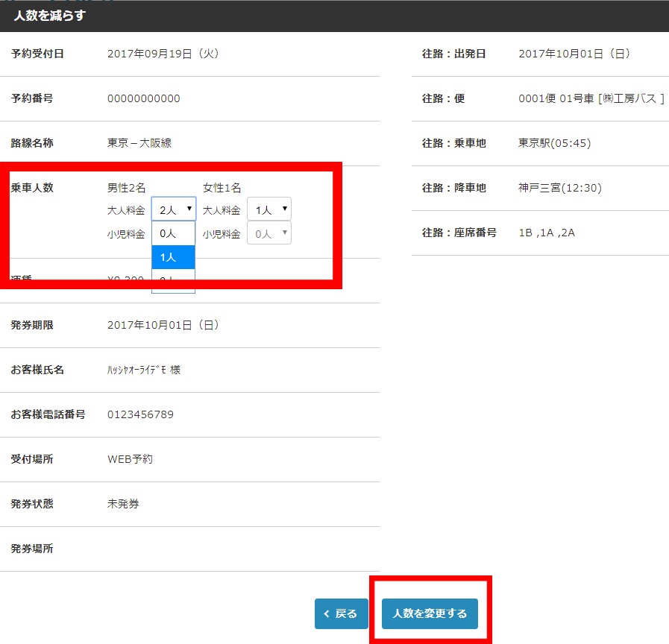Click the WEB予約 reception place value
The image size is (669, 644).
click(130, 459)
